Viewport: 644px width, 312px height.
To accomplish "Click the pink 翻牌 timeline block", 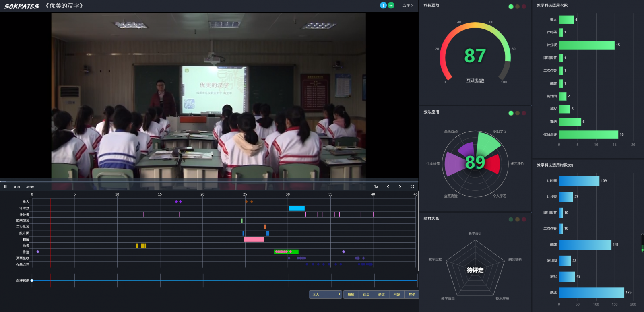I will tap(254, 239).
